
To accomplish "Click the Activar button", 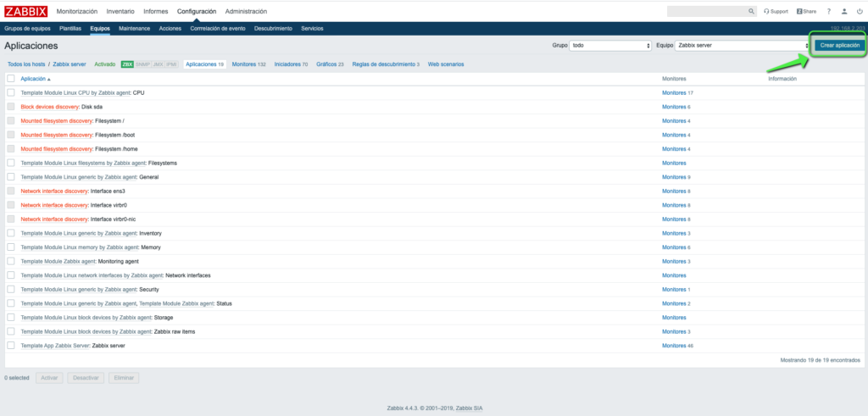I will click(x=49, y=378).
